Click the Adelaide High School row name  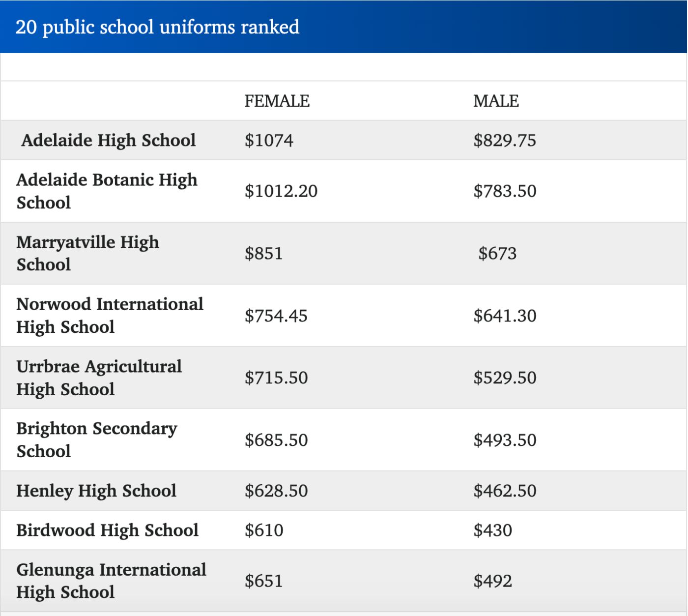[108, 141]
